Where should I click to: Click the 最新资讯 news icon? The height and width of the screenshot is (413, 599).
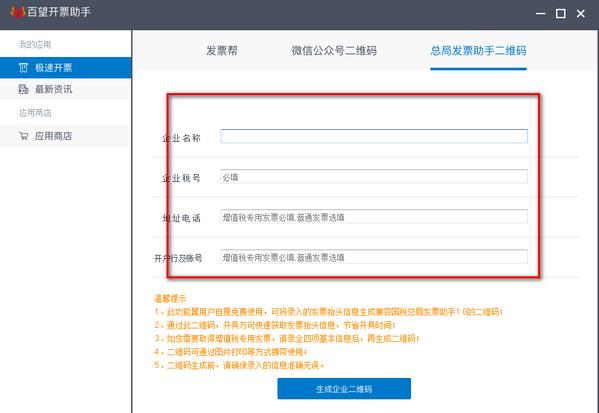coord(23,89)
